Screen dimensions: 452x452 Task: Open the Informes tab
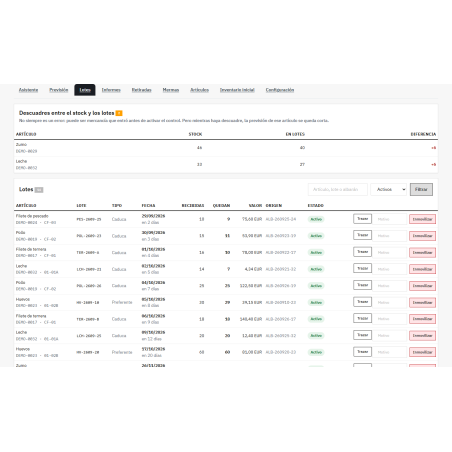111,90
